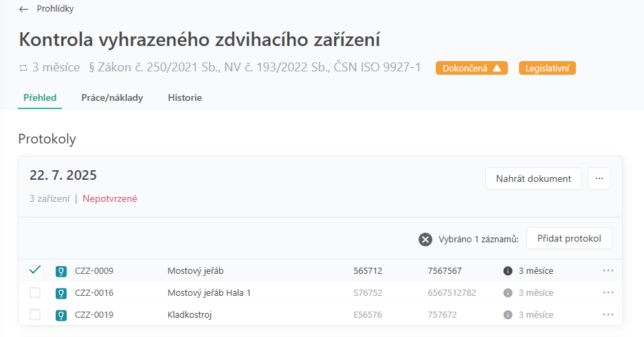Open the three-dot menu for Kladkostroj row
This screenshot has width=644, height=337.
(x=608, y=315)
